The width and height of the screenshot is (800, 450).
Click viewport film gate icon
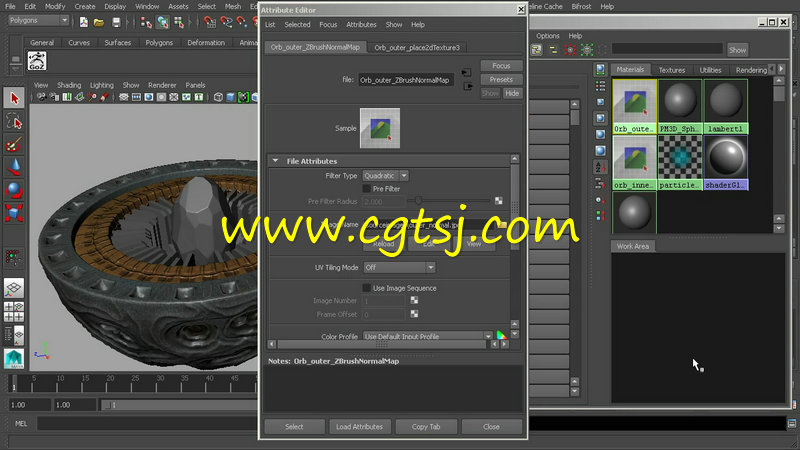[x=136, y=97]
